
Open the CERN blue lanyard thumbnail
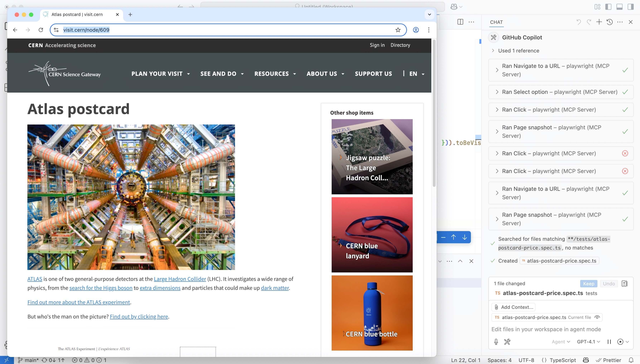(x=372, y=234)
